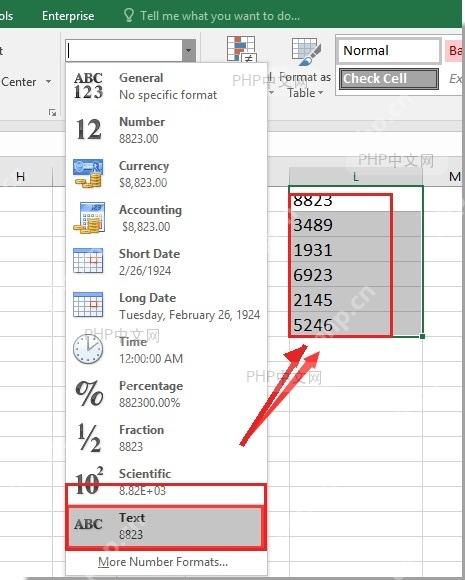Open More Number Formats dialog
Image resolution: width=465 pixels, height=580 pixels.
[163, 562]
